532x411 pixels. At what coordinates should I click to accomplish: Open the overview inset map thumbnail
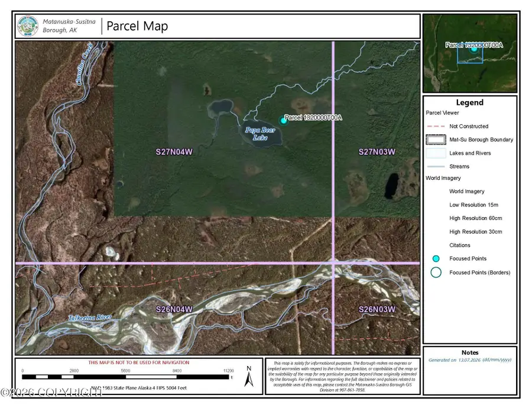point(470,53)
